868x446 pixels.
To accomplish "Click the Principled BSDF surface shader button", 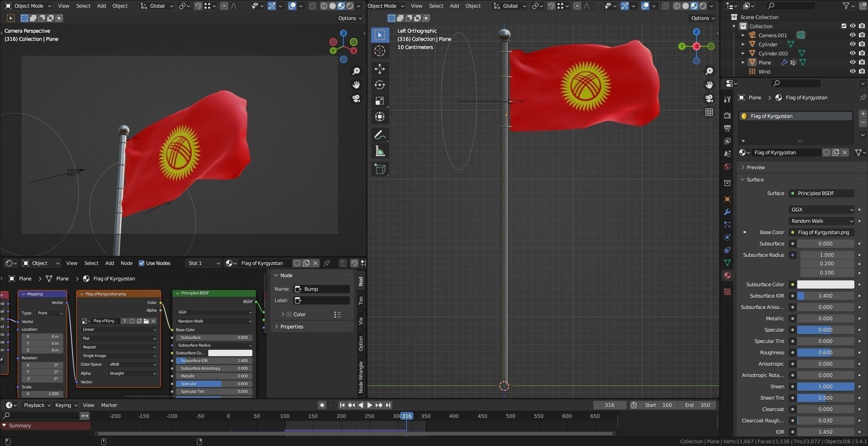I will pos(822,193).
